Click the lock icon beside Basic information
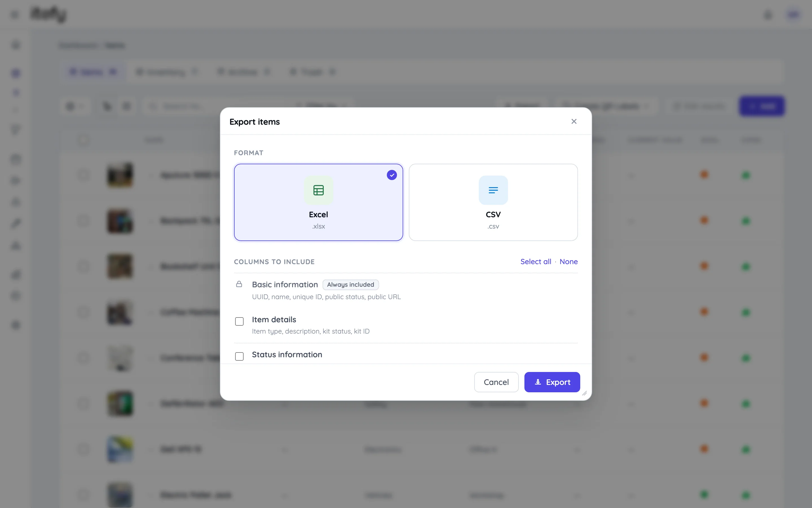Screen dimensions: 812x508 pyautogui.click(x=239, y=284)
